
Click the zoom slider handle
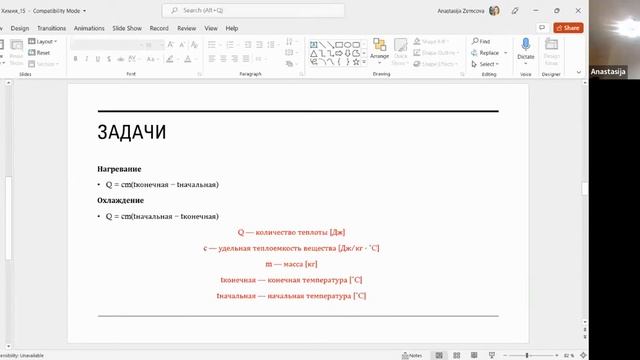point(527,356)
